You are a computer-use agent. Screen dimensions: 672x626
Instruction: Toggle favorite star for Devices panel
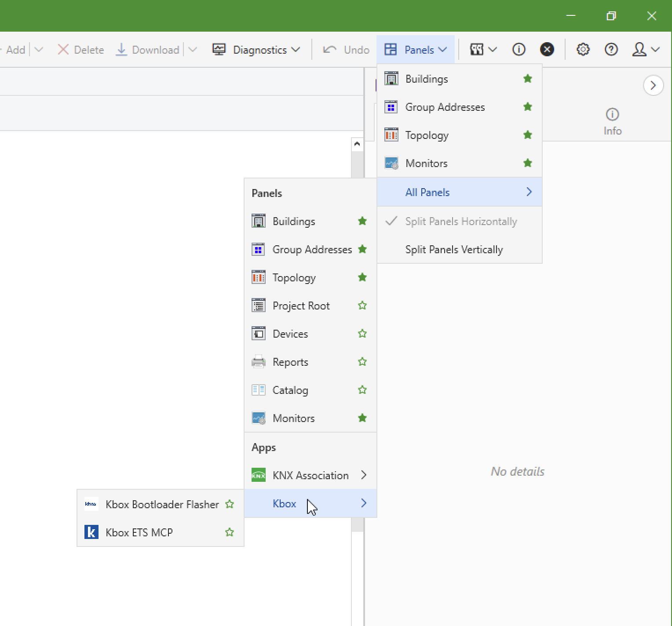click(362, 334)
